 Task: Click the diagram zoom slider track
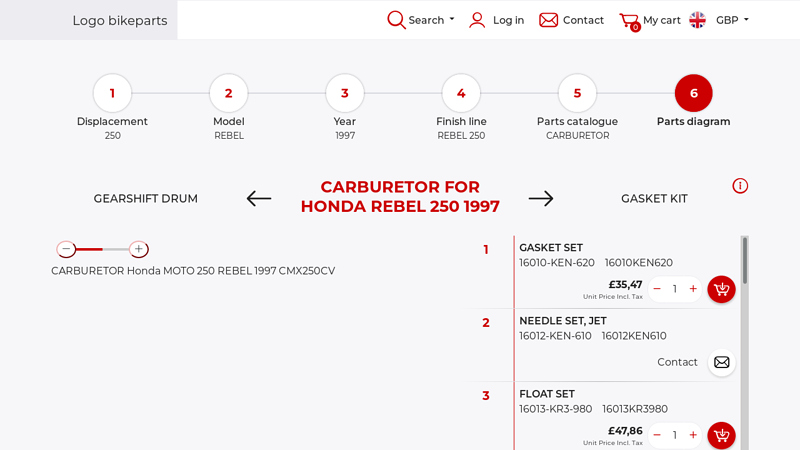(x=102, y=249)
